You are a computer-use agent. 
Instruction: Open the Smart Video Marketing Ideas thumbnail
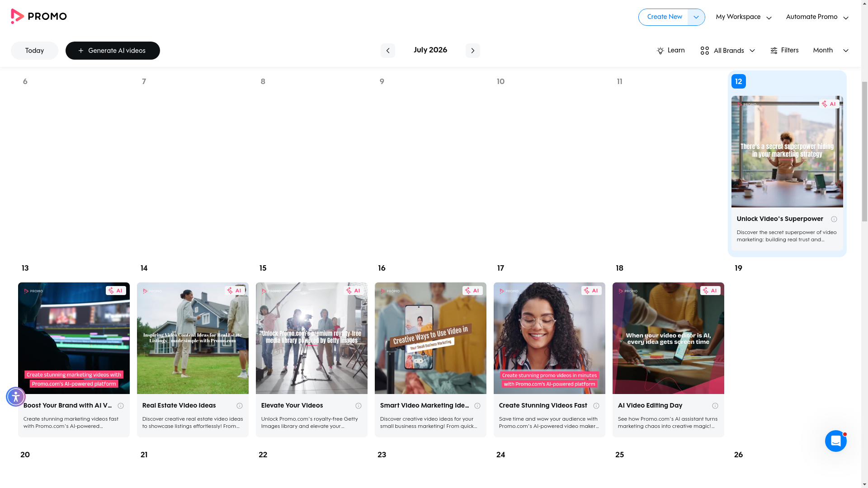430,338
